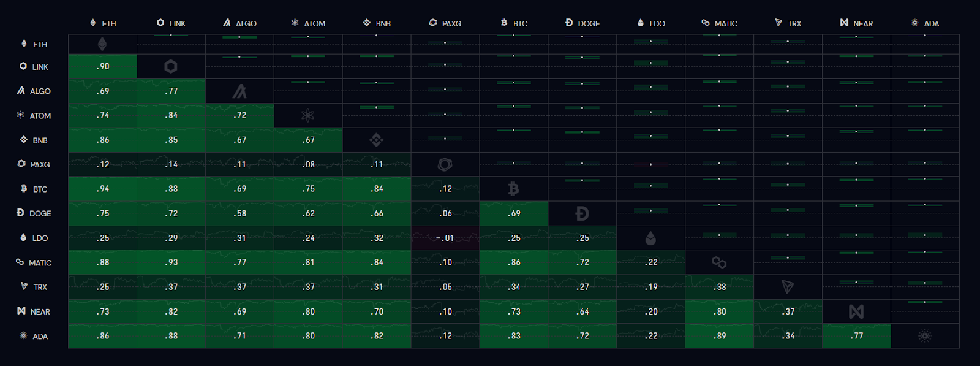This screenshot has height=366, width=980.
Task: Click the MATIC icon in the column header
Action: pos(706,23)
